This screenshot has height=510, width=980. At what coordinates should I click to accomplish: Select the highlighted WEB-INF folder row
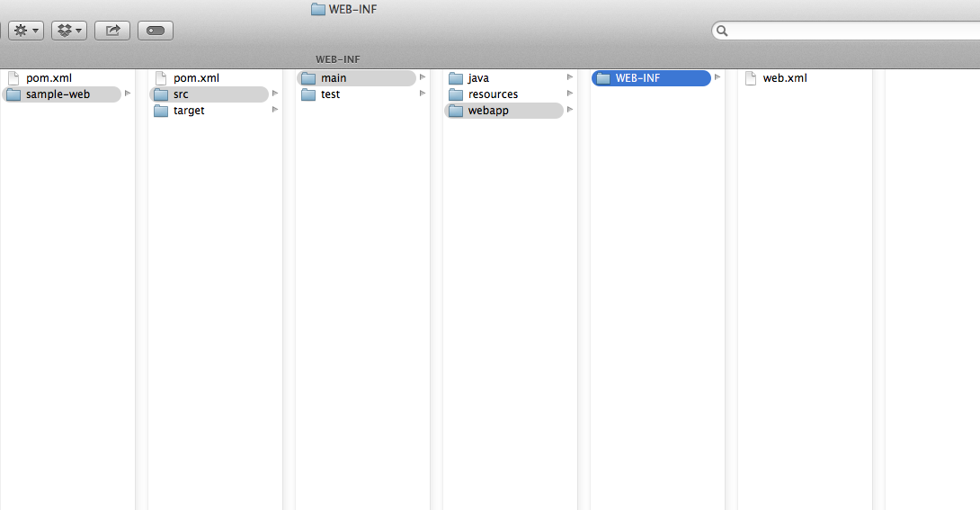pyautogui.click(x=651, y=78)
